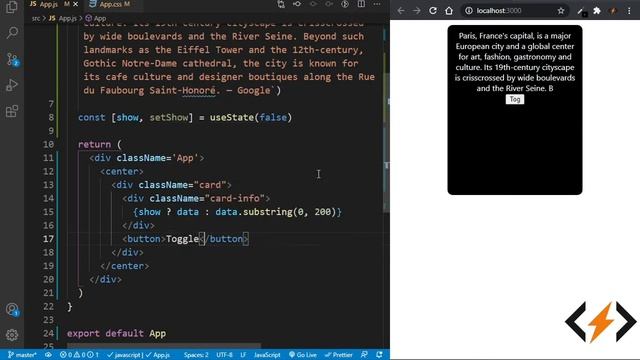Viewport: 640px width, 360px height.
Task: Bookmark this page with the star
Action: point(561,11)
